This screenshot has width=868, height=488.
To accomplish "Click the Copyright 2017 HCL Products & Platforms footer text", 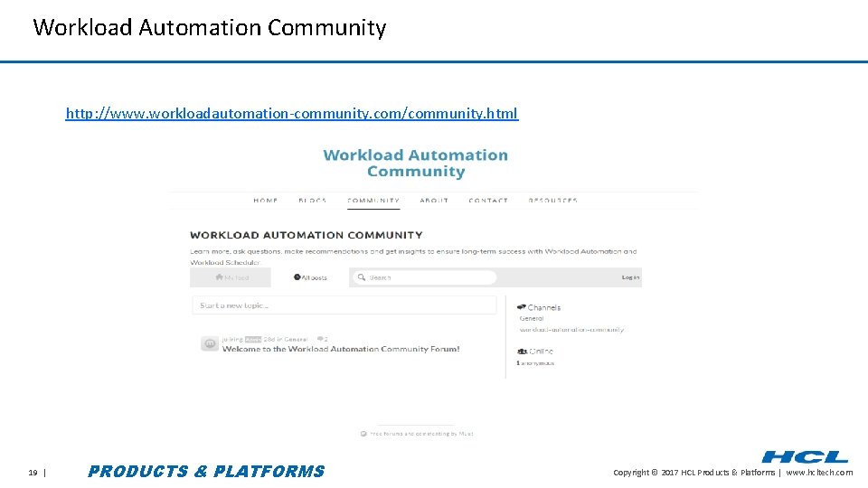I will (x=694, y=473).
